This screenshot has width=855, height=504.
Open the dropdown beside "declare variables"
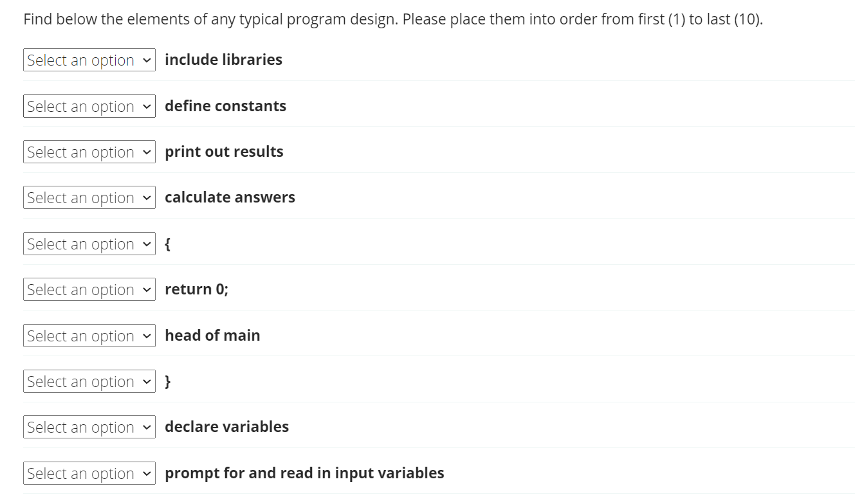coord(89,427)
